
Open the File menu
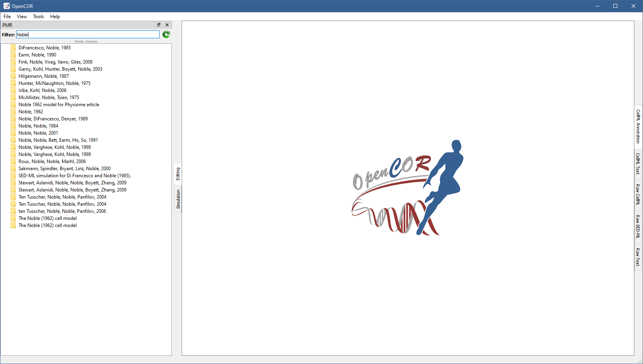[7, 17]
